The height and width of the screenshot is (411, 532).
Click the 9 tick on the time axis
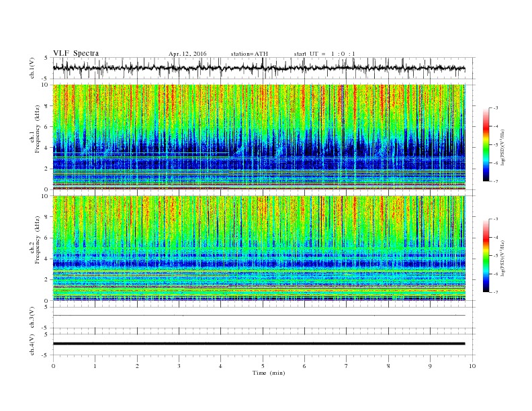coord(430,366)
